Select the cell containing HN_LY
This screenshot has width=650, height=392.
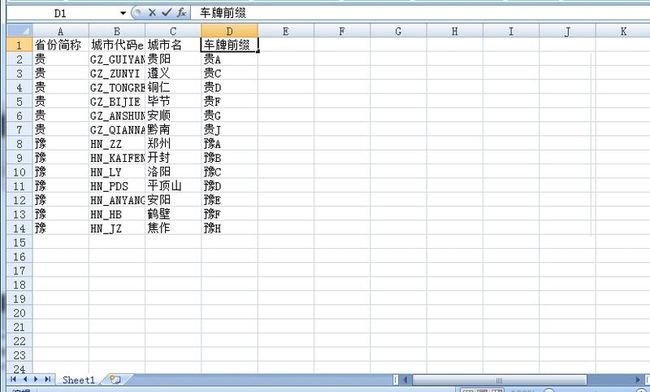[117, 172]
